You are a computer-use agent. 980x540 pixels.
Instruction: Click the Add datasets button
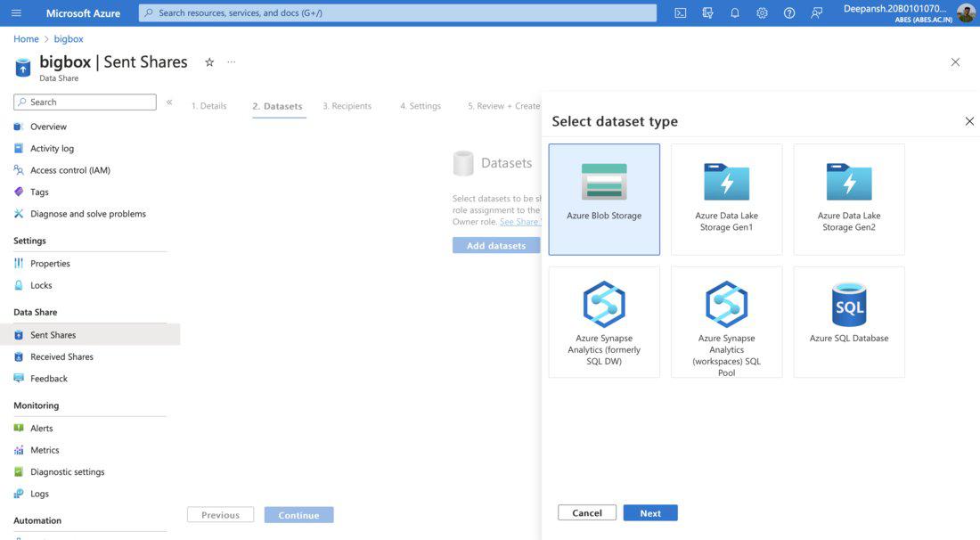pyautogui.click(x=496, y=246)
